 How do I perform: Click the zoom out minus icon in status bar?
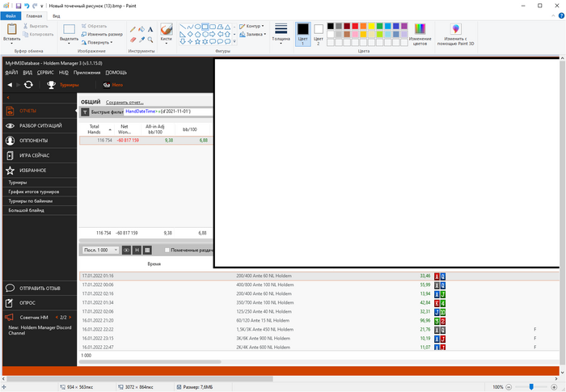coord(509,387)
